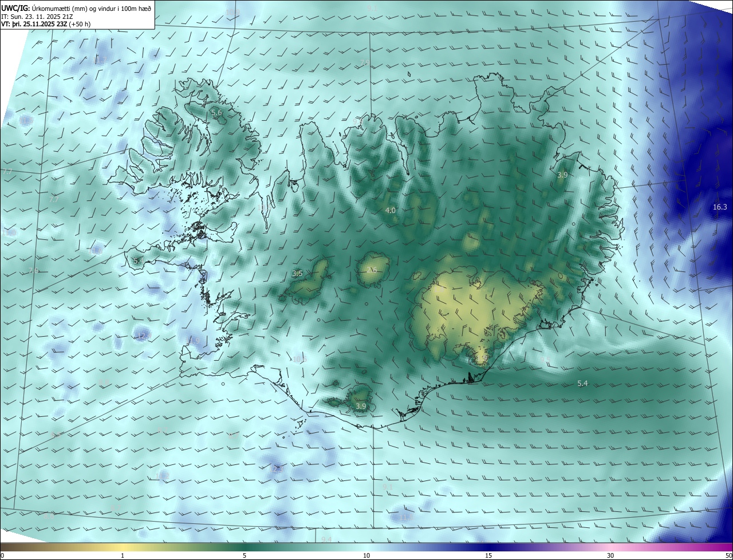The image size is (733, 560).
Task: Select the 3.5 value beside the yellow-green glacier
Action: pos(297,274)
